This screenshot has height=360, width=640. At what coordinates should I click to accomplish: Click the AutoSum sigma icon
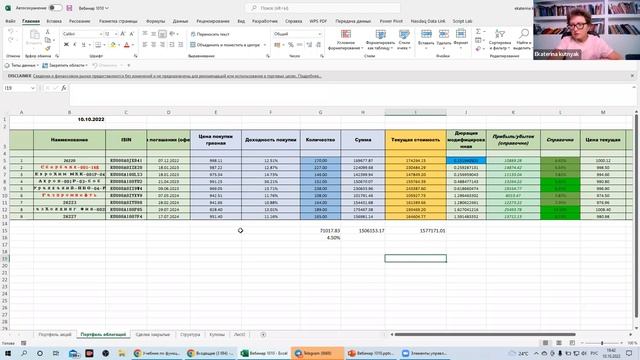coord(478,31)
